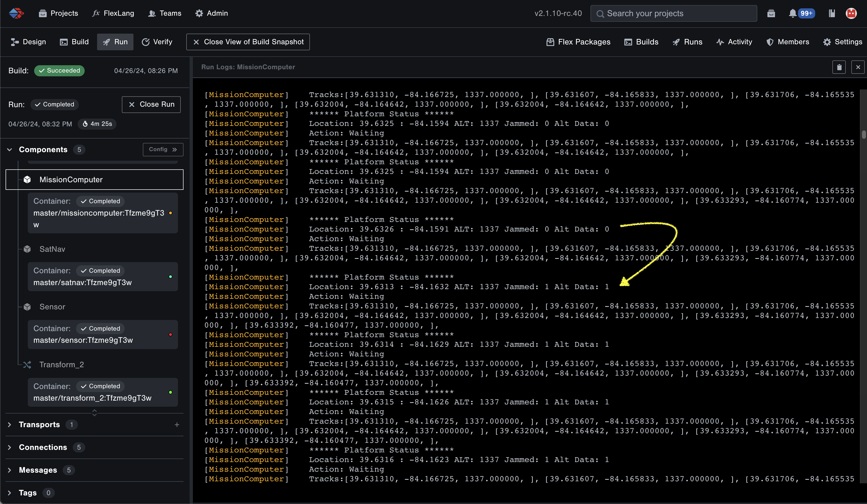Open the Design tab
The image size is (867, 504).
pyautogui.click(x=28, y=42)
